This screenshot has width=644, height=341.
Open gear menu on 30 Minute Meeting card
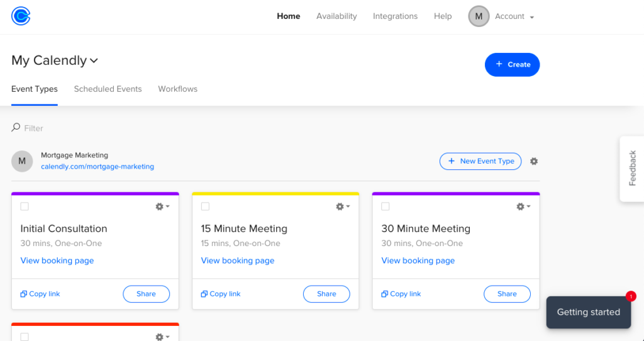523,206
